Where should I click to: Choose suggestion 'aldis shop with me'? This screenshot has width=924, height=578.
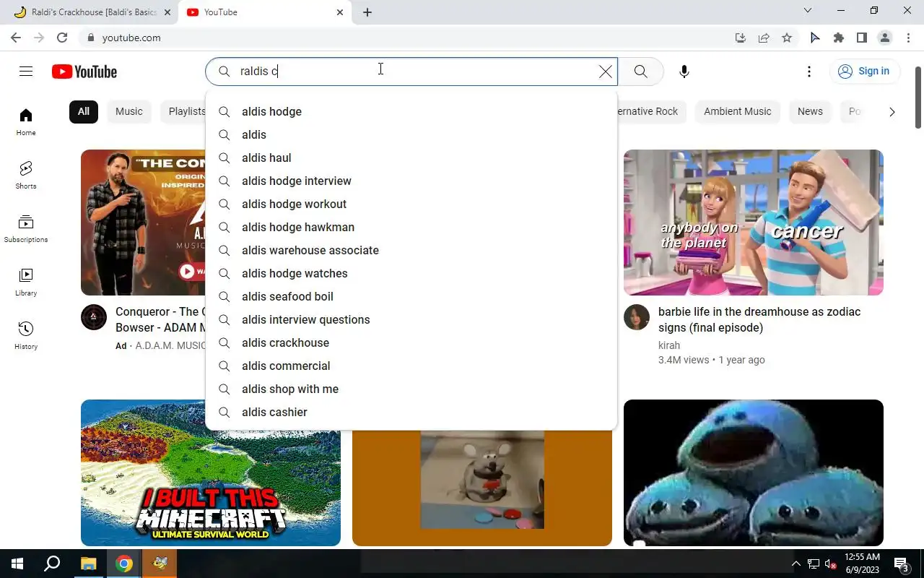tap(411, 389)
